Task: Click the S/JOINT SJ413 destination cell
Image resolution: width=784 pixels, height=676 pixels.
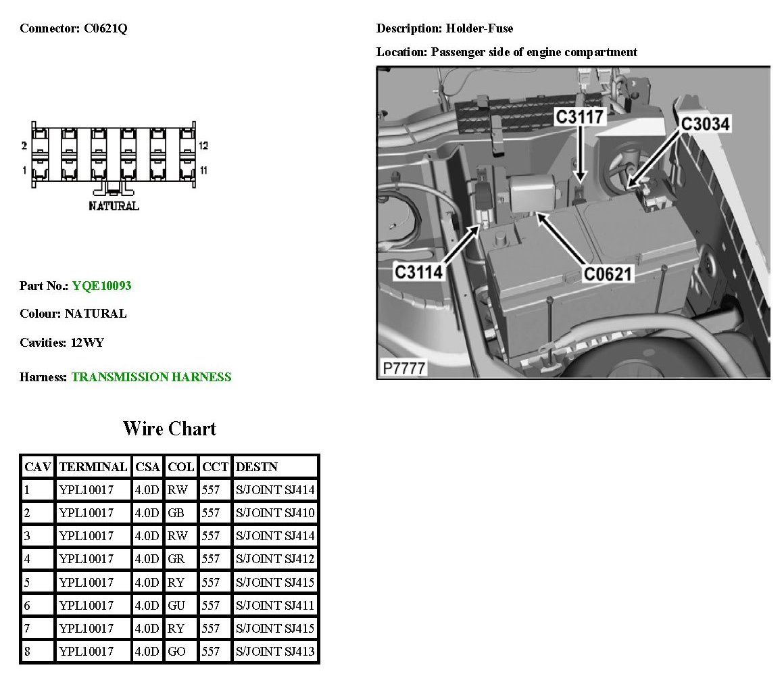Action: [275, 651]
